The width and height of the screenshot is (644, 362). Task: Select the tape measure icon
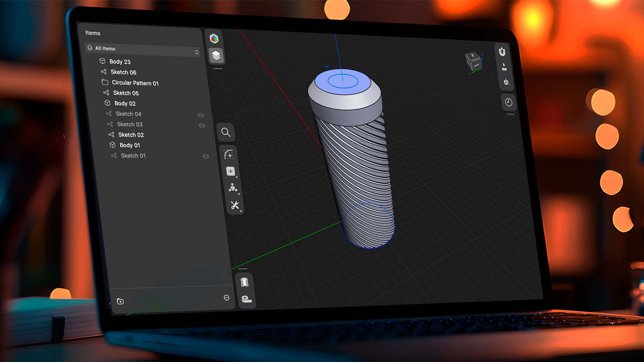[x=247, y=299]
